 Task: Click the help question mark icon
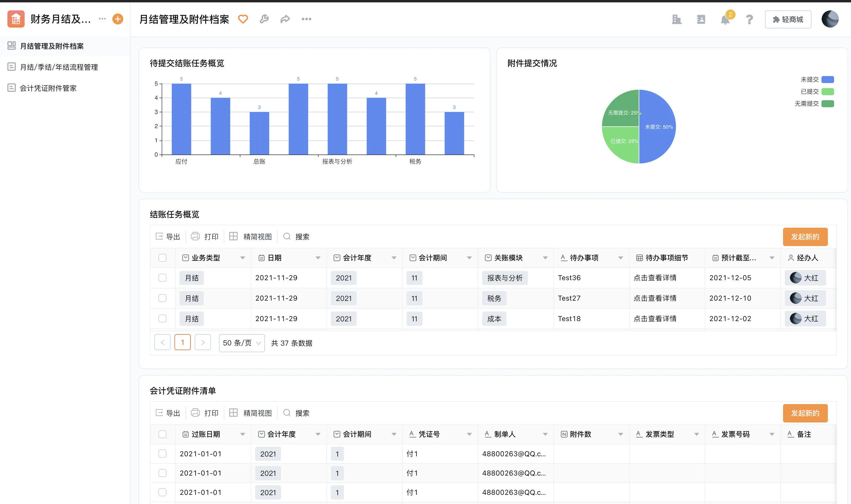tap(749, 20)
